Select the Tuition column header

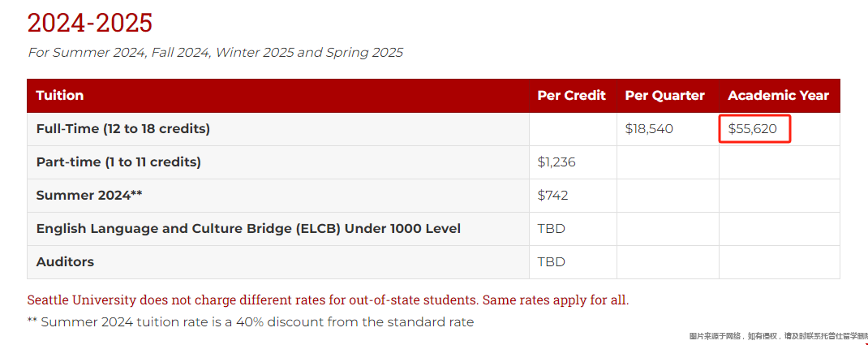point(60,95)
